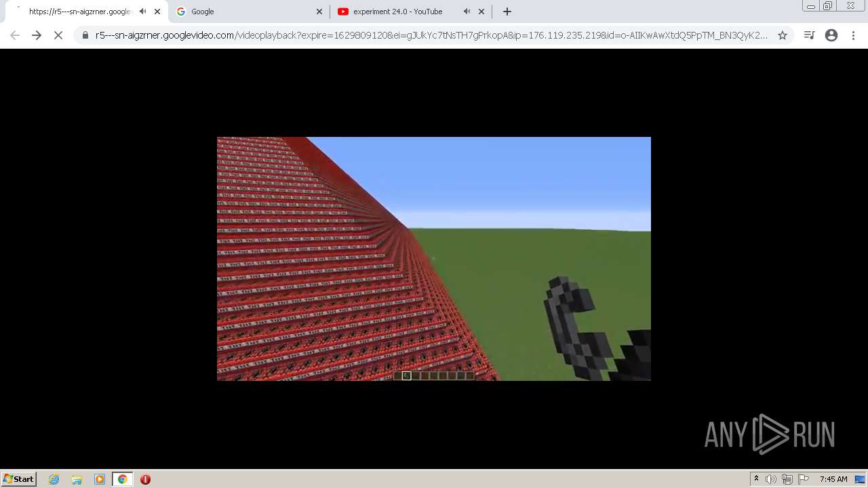Close the Google tab
The height and width of the screenshot is (488, 868).
coord(319,12)
